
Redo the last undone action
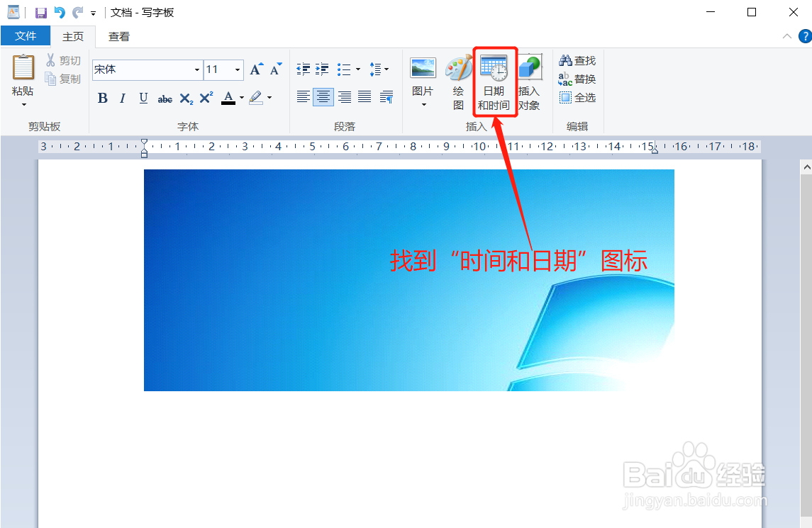click(78, 13)
